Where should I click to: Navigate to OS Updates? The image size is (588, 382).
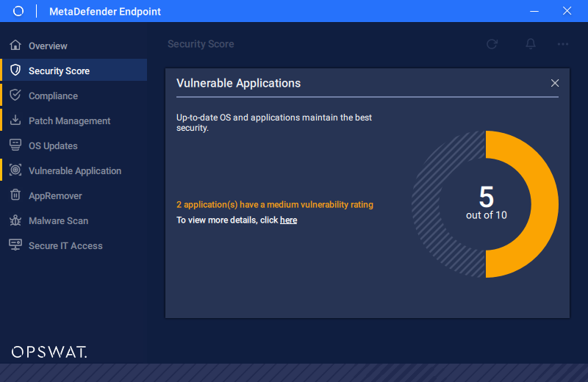(73, 145)
